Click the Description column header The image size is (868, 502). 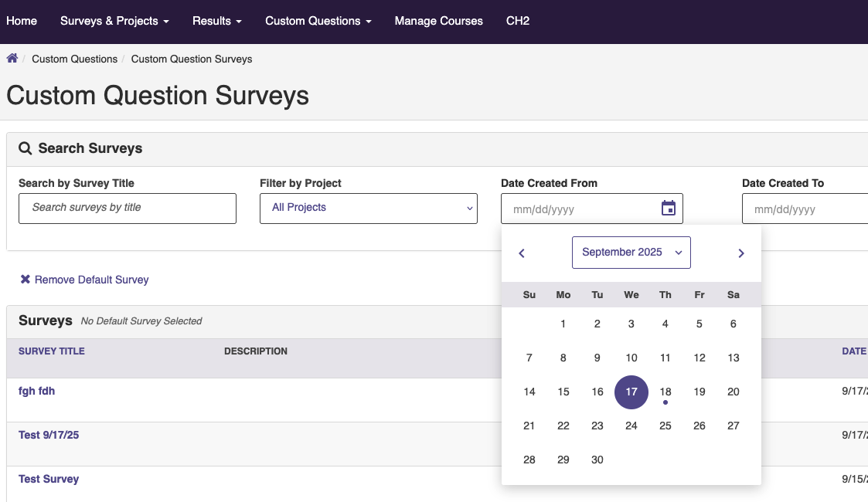point(256,351)
